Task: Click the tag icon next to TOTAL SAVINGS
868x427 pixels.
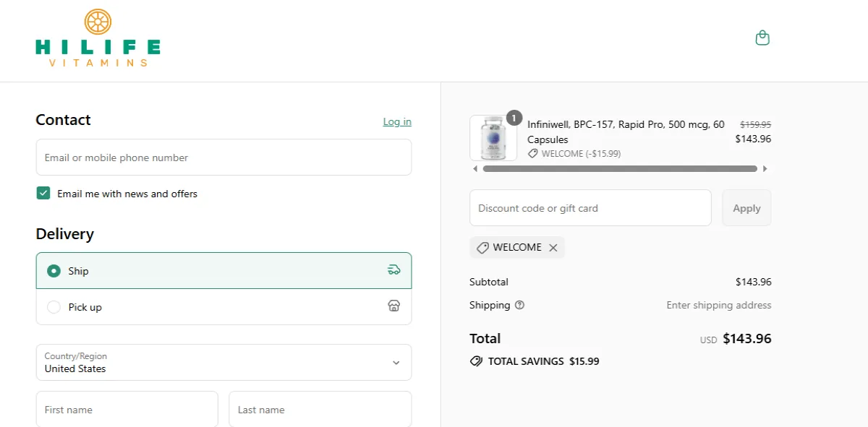Action: click(x=476, y=361)
